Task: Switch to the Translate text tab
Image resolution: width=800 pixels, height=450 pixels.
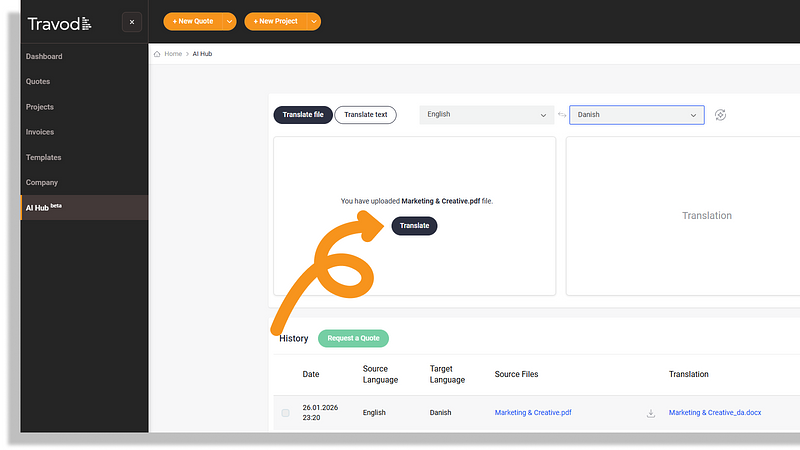Action: pos(365,115)
